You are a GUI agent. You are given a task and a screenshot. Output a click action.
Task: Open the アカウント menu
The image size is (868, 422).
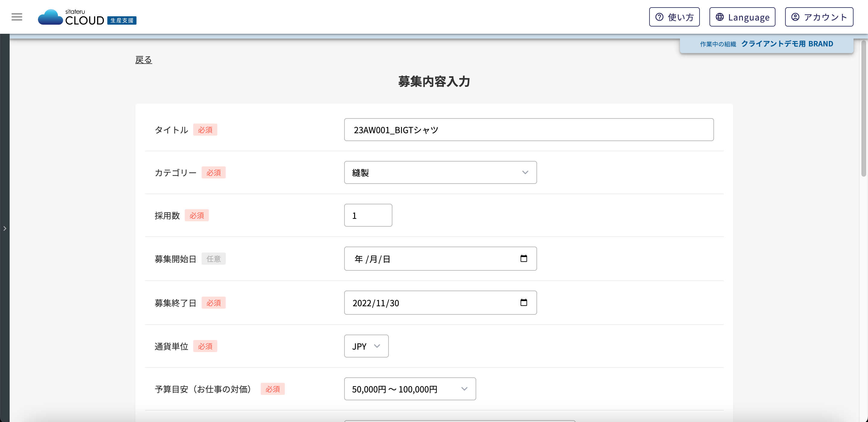click(x=819, y=17)
